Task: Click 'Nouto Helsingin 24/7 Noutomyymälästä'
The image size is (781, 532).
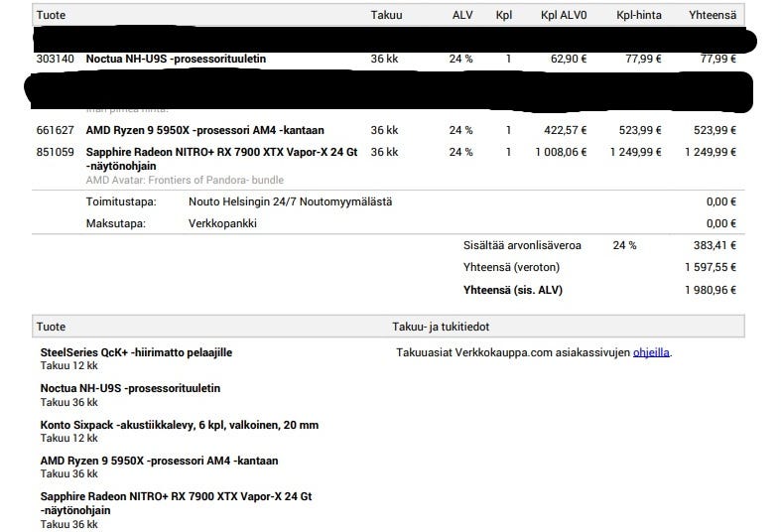Action: point(291,202)
